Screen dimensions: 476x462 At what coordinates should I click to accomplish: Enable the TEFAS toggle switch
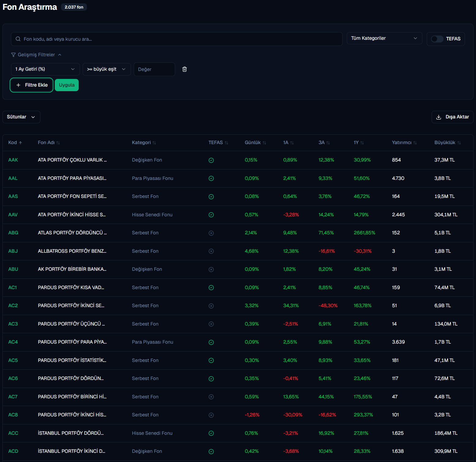pyautogui.click(x=437, y=39)
